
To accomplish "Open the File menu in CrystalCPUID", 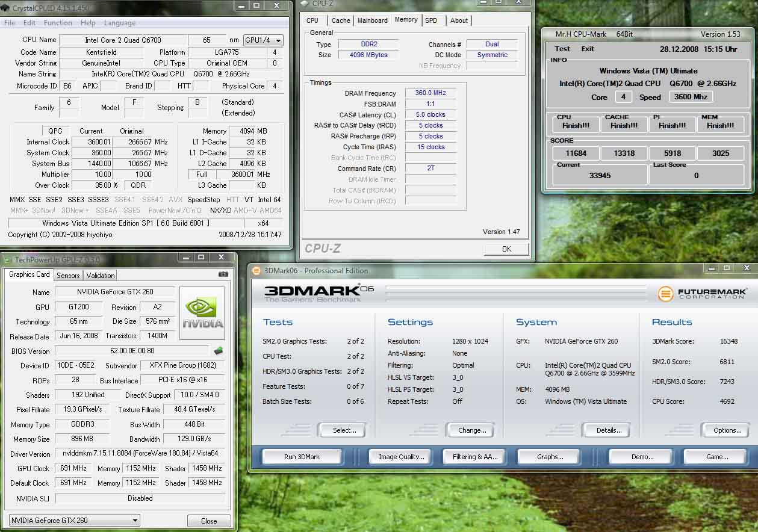I will pos(10,23).
